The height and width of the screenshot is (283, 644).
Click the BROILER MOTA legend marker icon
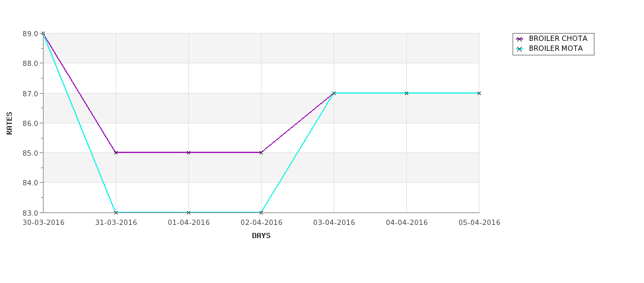tap(519, 49)
